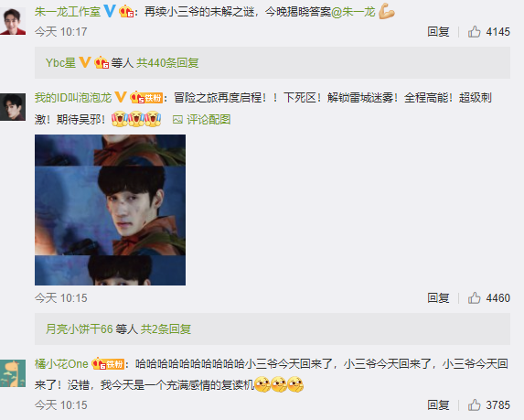Open the @朱一龙 mention link
The image size is (524, 420).
click(x=353, y=12)
